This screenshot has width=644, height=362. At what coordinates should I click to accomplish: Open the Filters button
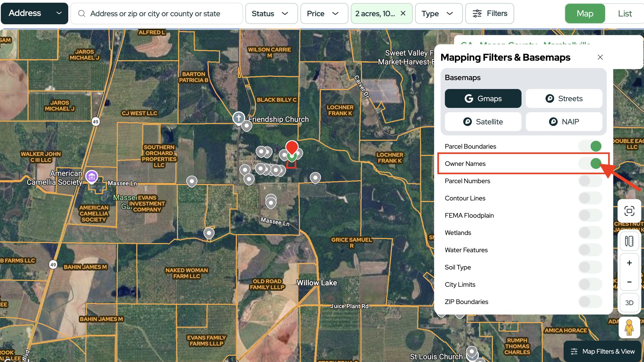point(490,13)
